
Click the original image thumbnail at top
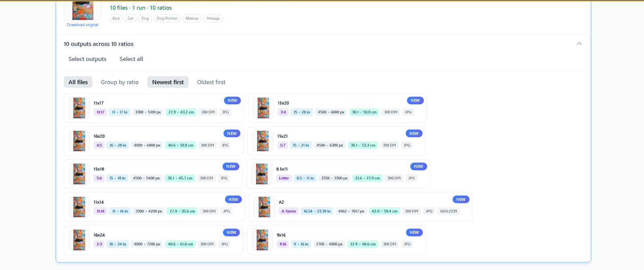83,10
